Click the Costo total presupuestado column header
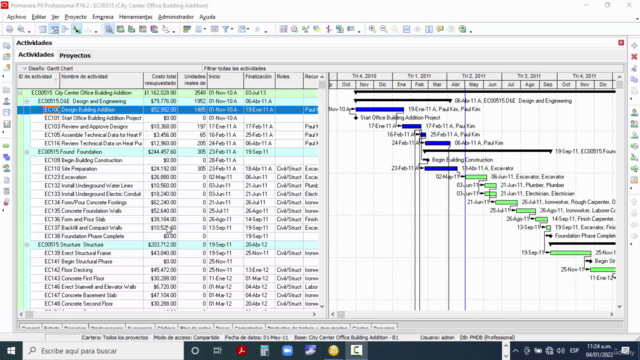 tap(160, 80)
